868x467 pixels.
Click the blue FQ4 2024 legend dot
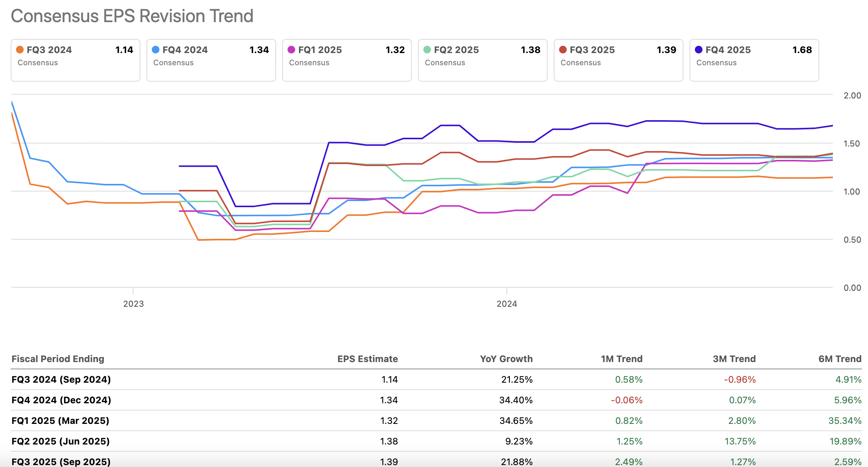156,50
